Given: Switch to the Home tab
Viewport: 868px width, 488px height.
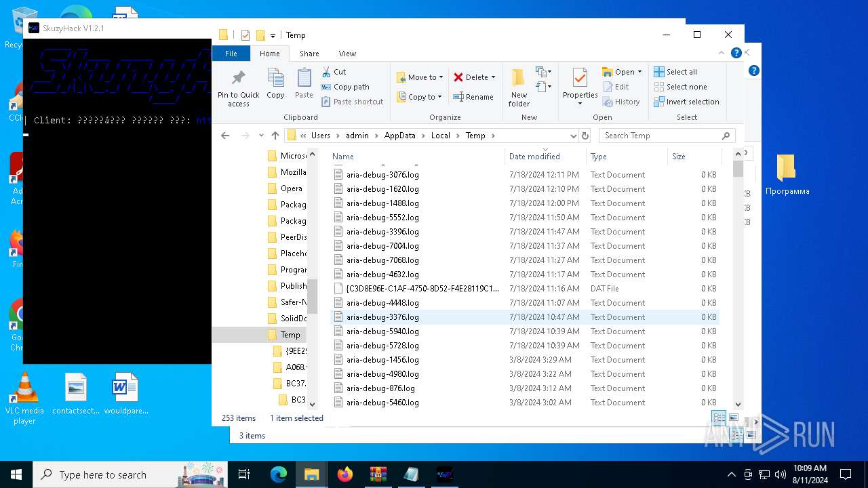Looking at the screenshot, I should click(269, 54).
